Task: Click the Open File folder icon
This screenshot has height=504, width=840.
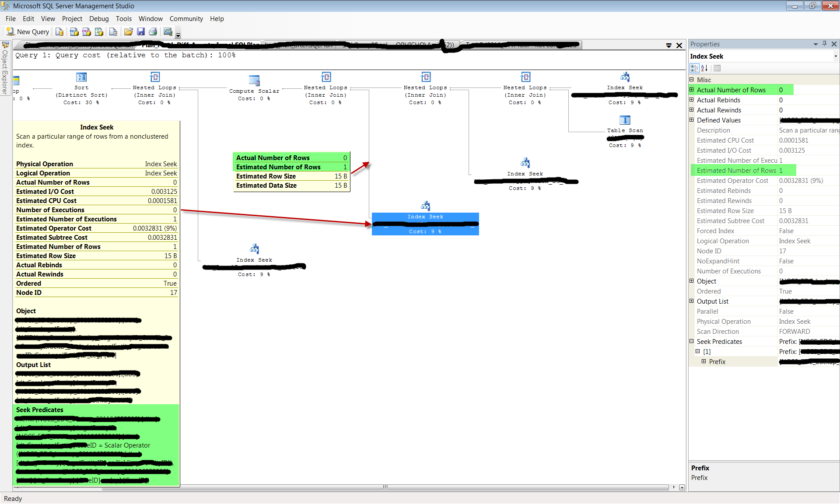Action: (128, 32)
